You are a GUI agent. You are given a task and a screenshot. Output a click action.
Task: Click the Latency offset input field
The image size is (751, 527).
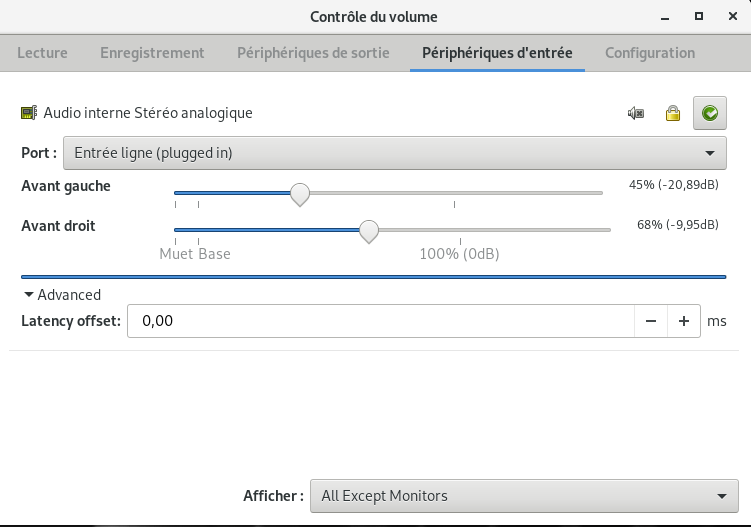(x=380, y=321)
